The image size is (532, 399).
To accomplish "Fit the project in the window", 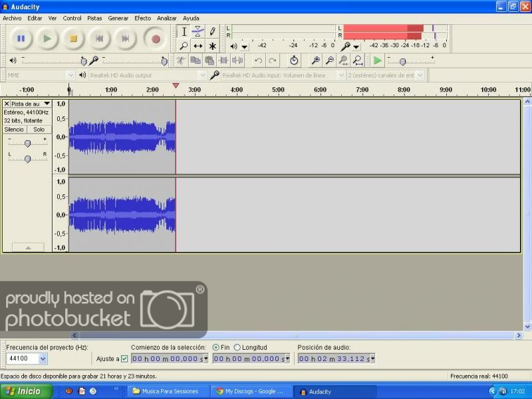I will coord(358,61).
